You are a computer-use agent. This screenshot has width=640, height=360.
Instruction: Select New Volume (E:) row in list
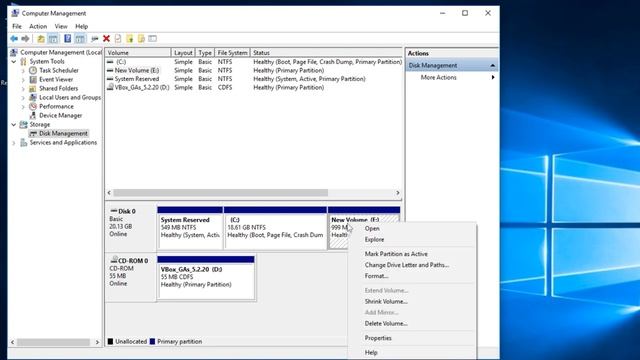(x=136, y=70)
